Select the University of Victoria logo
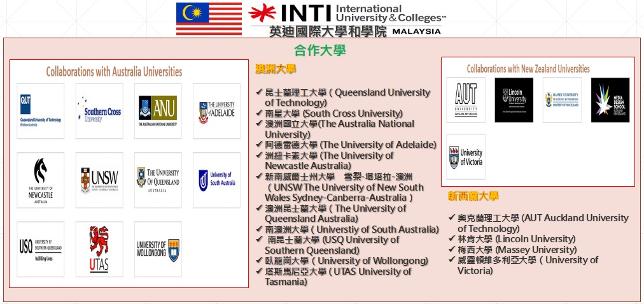 (x=466, y=157)
